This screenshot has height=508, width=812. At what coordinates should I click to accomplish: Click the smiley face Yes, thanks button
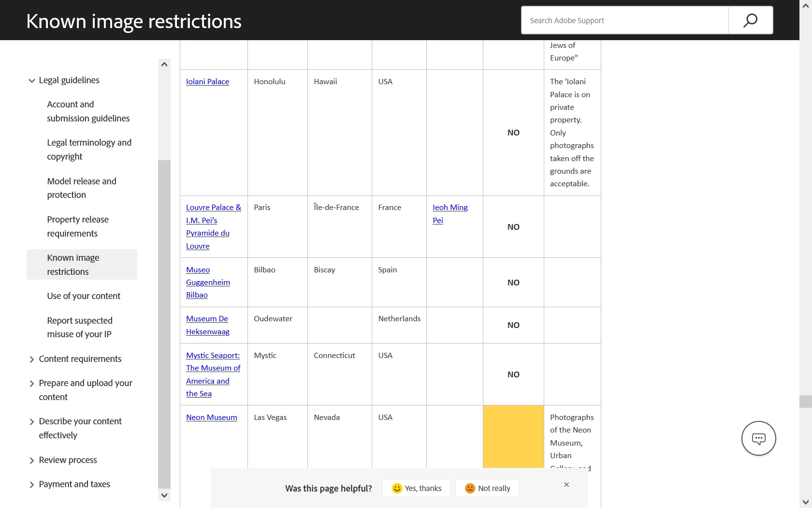(416, 488)
